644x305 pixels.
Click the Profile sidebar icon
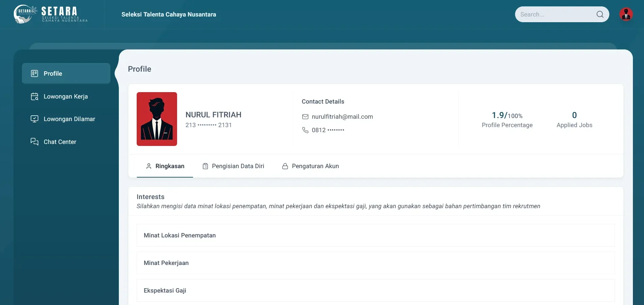34,74
